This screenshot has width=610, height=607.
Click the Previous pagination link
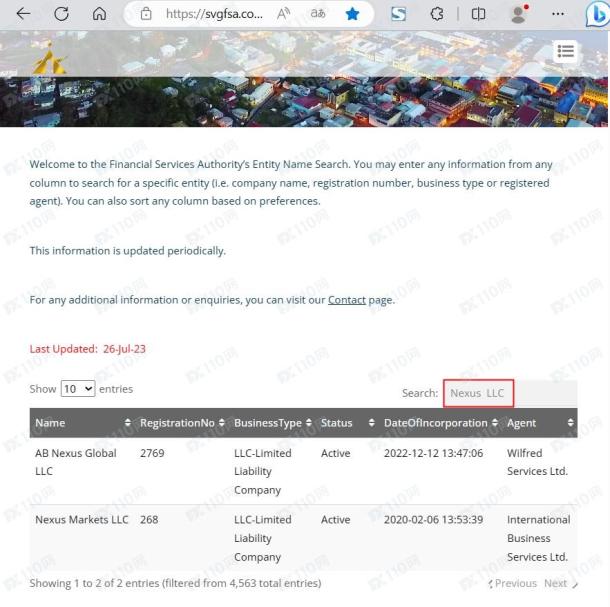[x=512, y=583]
